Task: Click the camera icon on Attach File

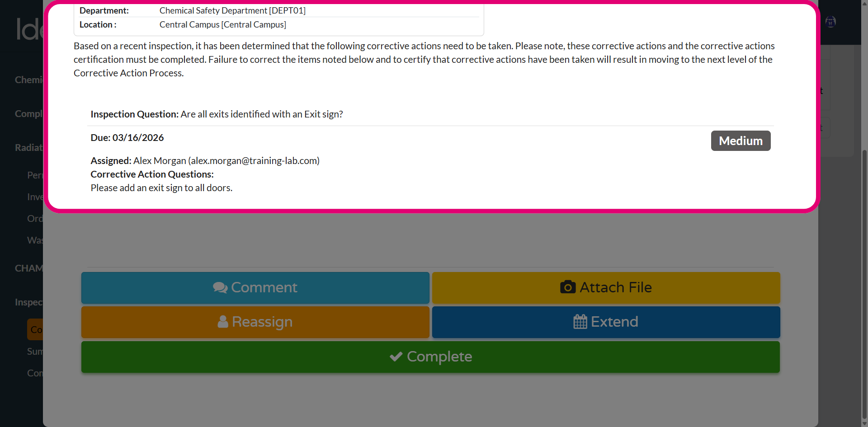Action: [568, 287]
